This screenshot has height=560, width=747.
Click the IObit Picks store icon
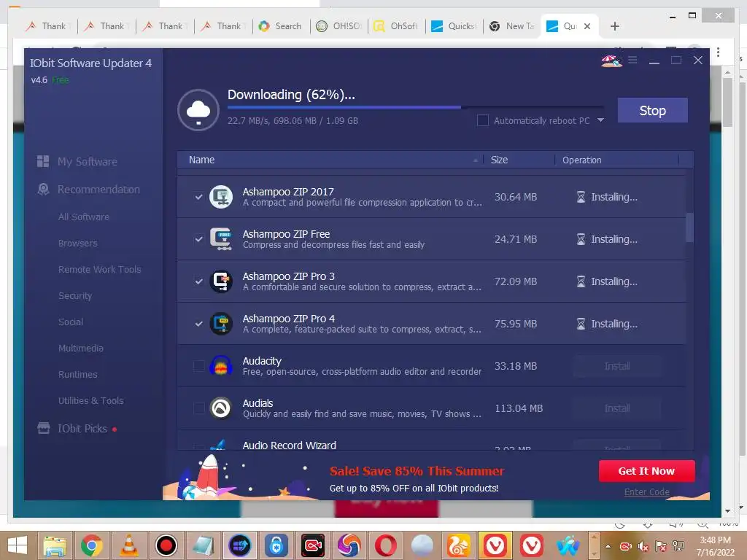(x=43, y=428)
